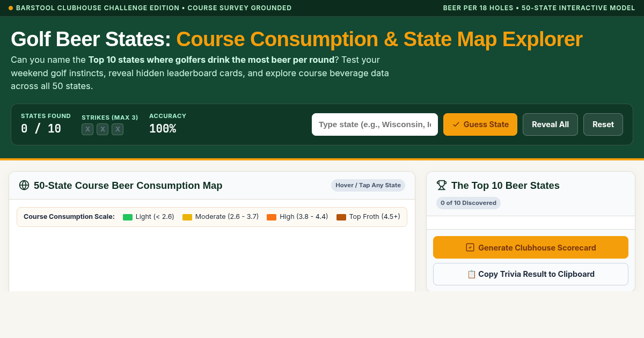The width and height of the screenshot is (644, 338).
Task: Click the Hover / Tap Any State badge
Action: pyautogui.click(x=368, y=185)
